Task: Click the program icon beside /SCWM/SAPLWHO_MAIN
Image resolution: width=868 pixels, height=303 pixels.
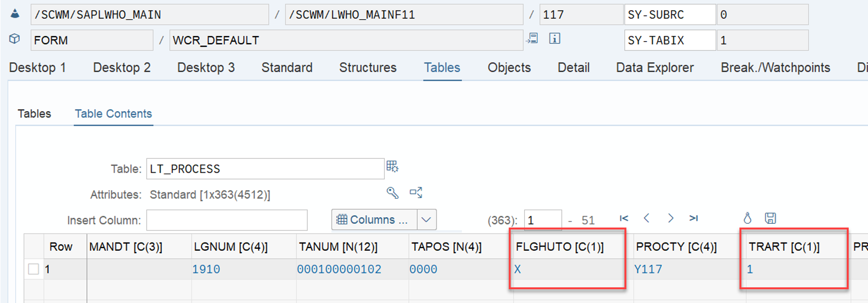Action: 15,14
